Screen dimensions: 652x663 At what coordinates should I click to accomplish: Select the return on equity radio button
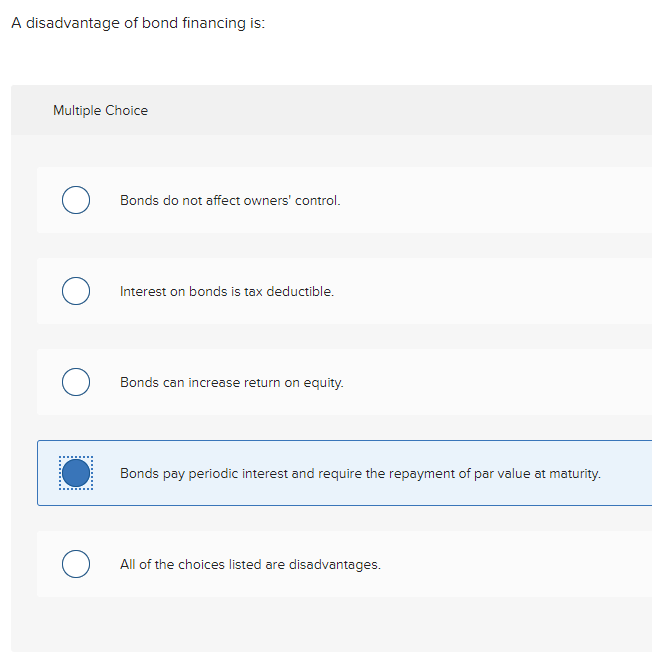coord(76,382)
